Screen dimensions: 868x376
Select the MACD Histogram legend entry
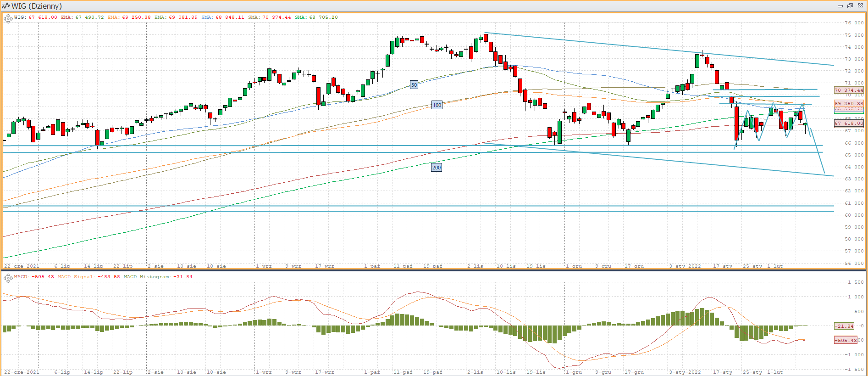coord(158,277)
